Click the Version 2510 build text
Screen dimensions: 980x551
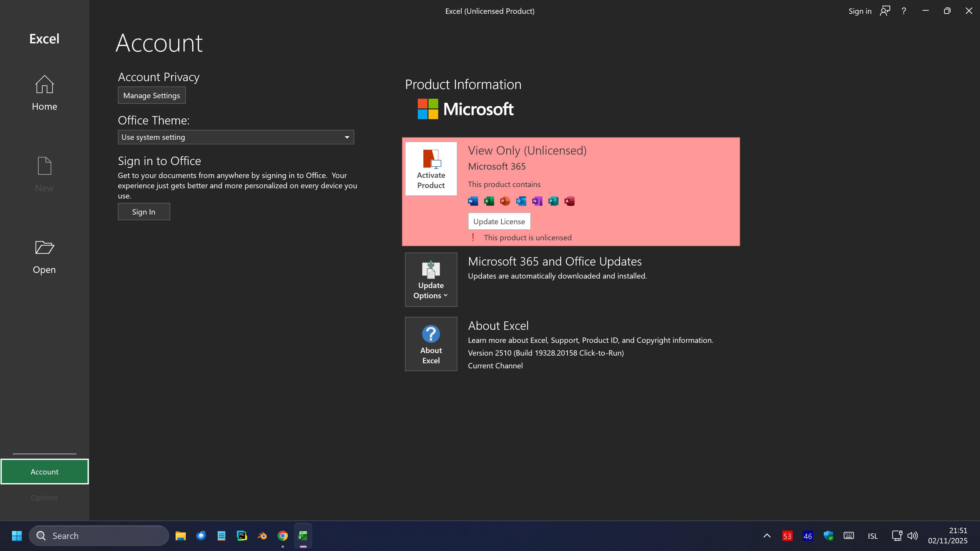[546, 353]
